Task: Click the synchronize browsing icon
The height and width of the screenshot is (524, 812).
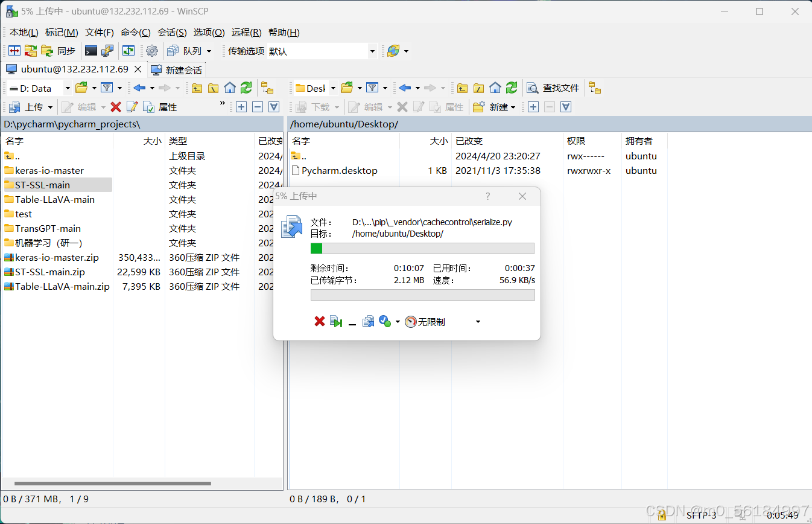Action: coord(128,51)
